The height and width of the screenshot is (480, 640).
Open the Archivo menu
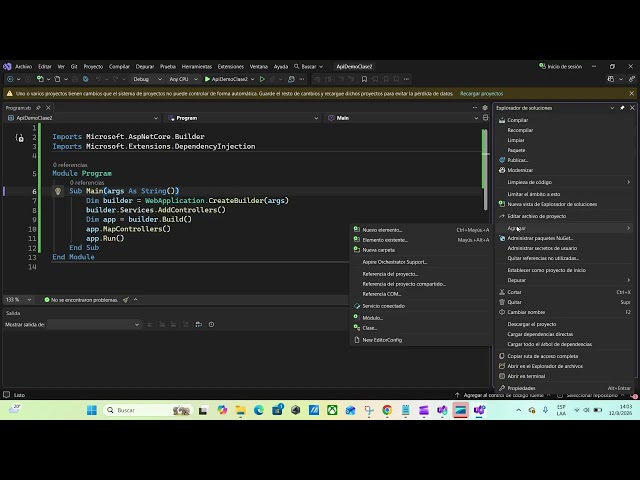[x=23, y=67]
